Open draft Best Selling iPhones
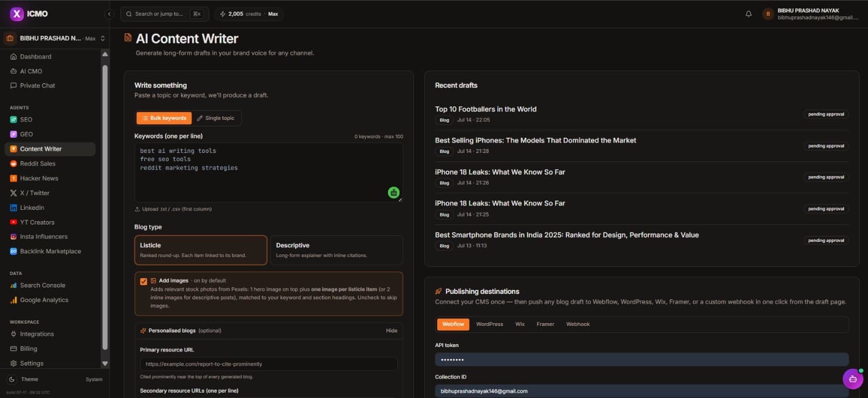Image resolution: width=868 pixels, height=398 pixels. coord(535,140)
